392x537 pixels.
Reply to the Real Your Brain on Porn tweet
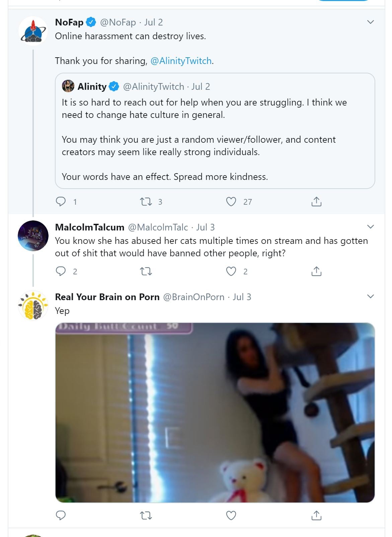point(61,515)
